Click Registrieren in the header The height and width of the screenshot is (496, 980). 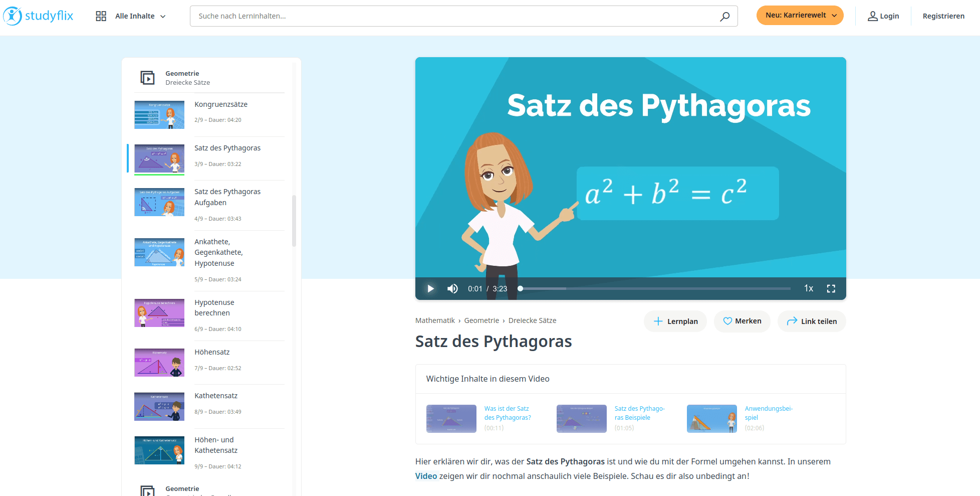tap(944, 16)
